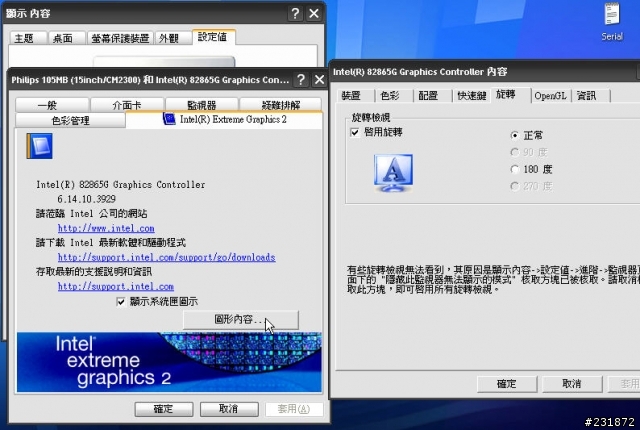Image resolution: width=640 pixels, height=430 pixels.
Task: Close the Philips 105MB properties dialog
Action: click(x=319, y=80)
